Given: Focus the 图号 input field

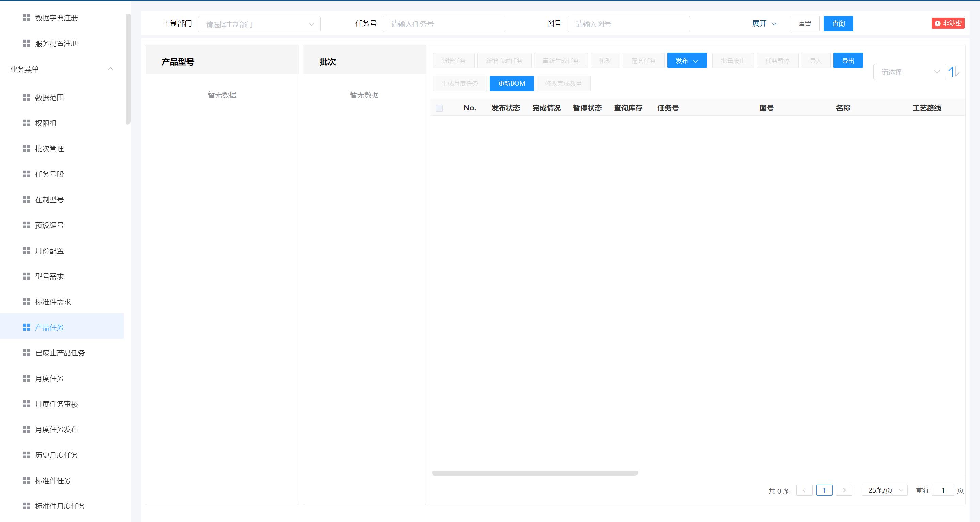Looking at the screenshot, I should point(628,23).
